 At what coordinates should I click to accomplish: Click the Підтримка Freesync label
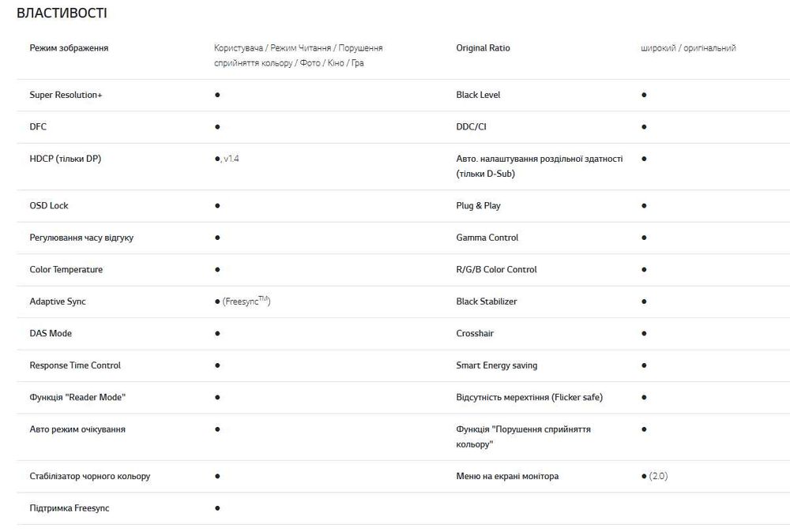tap(69, 508)
